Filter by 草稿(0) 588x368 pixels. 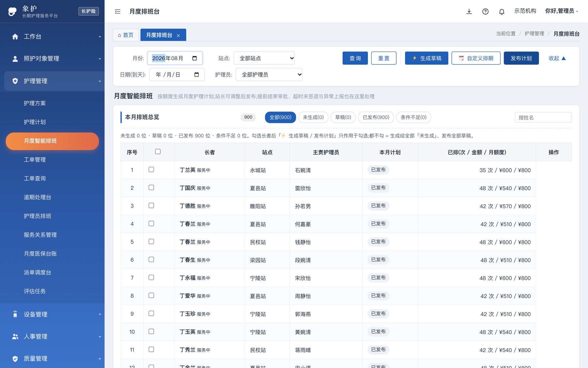tap(343, 117)
